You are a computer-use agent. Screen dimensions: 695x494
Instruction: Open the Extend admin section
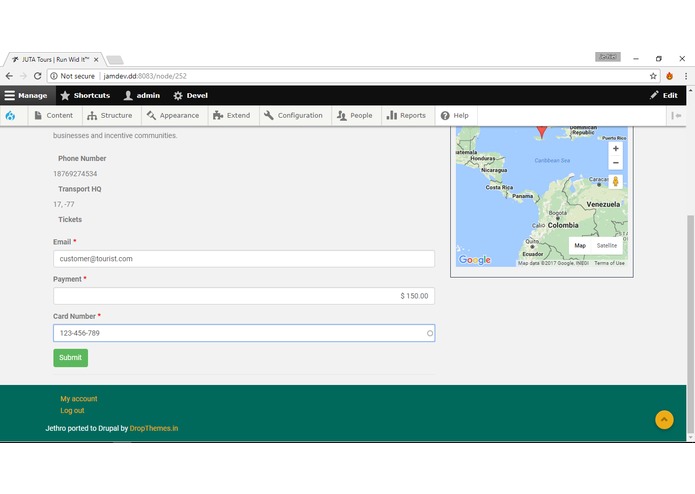(x=232, y=116)
